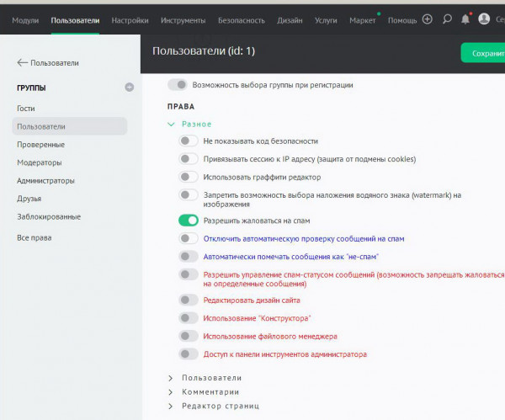
Task: Open search with the magnifier icon
Action: coord(447,19)
